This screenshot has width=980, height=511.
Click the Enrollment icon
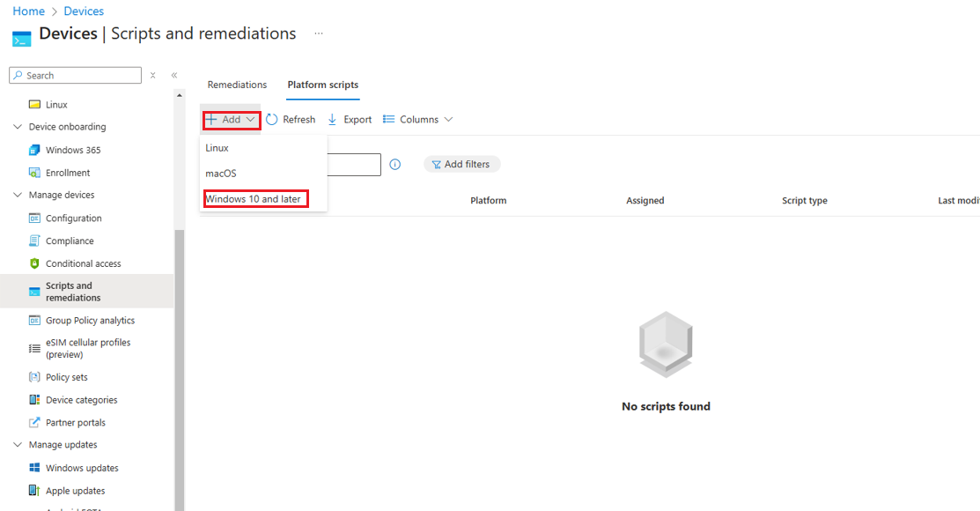34,173
